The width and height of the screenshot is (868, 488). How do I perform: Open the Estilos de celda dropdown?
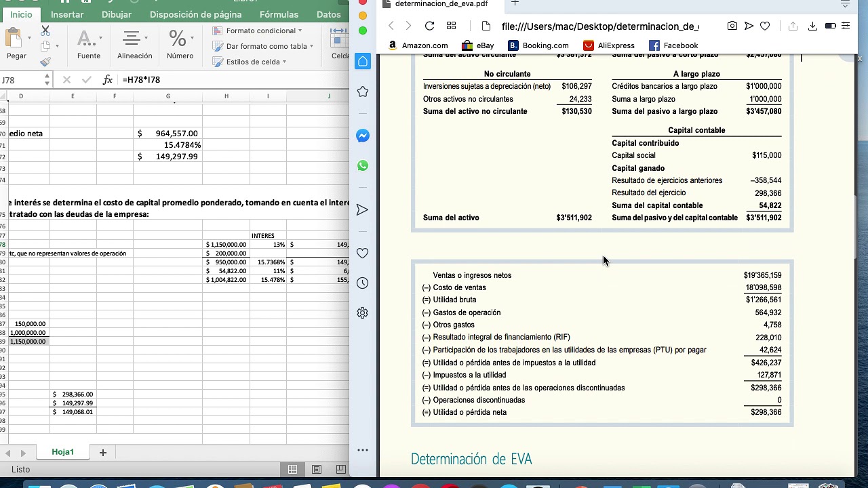tap(249, 62)
